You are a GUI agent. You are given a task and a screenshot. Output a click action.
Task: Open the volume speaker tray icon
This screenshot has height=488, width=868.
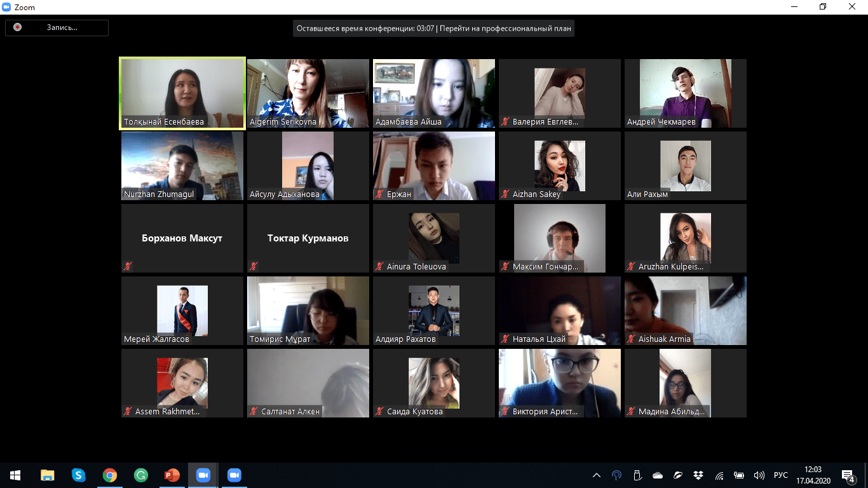(x=759, y=475)
